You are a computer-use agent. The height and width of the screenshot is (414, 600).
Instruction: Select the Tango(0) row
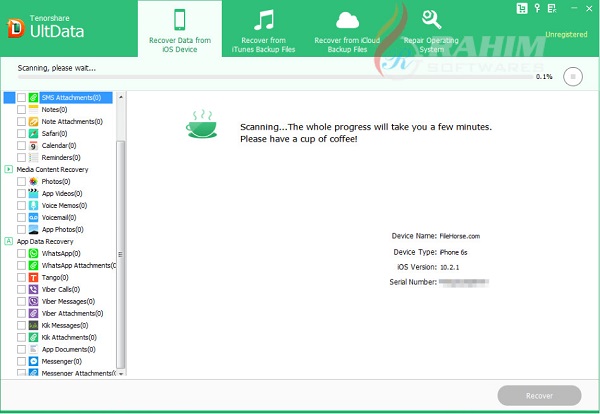pos(55,277)
